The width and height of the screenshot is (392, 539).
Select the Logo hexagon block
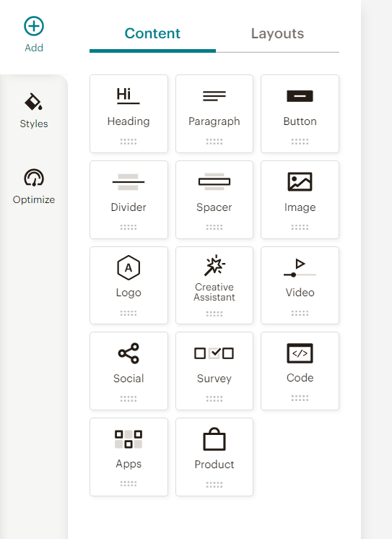point(129,285)
